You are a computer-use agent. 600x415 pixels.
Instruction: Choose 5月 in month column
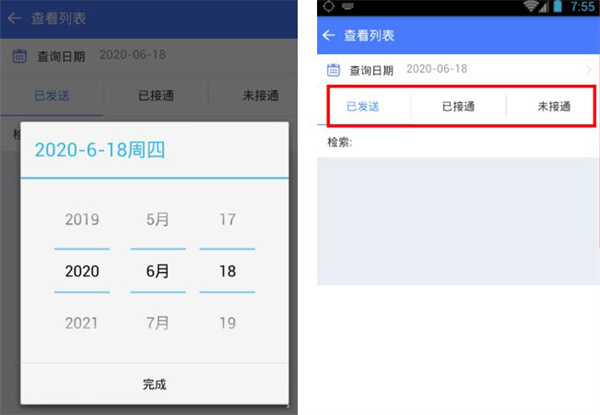(158, 220)
